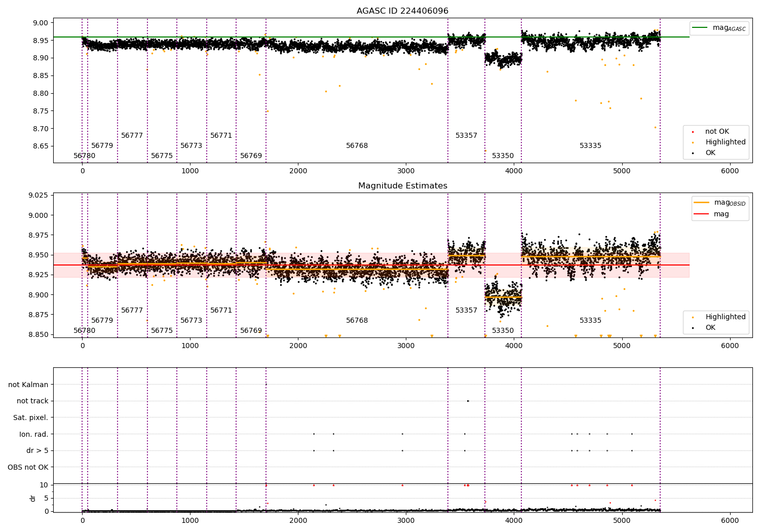The image size is (760, 532).
Task: Click the 8.925 y-axis tick label
Action: pos(39,275)
